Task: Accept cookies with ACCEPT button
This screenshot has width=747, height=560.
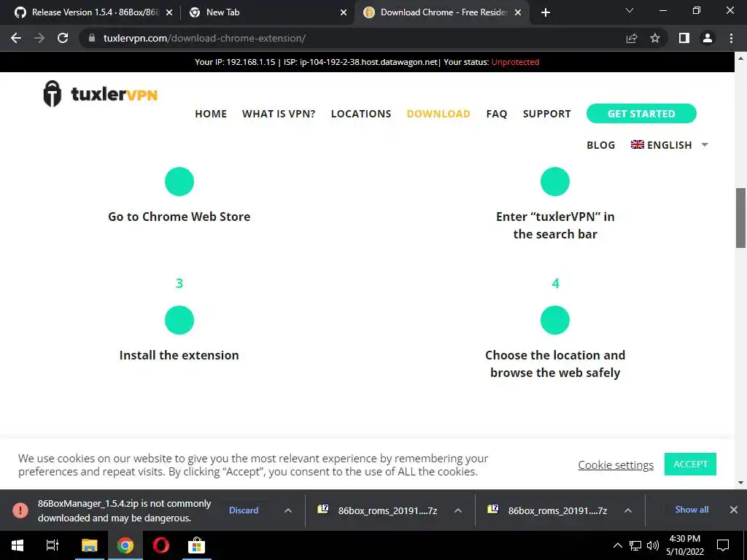Action: 690,464
